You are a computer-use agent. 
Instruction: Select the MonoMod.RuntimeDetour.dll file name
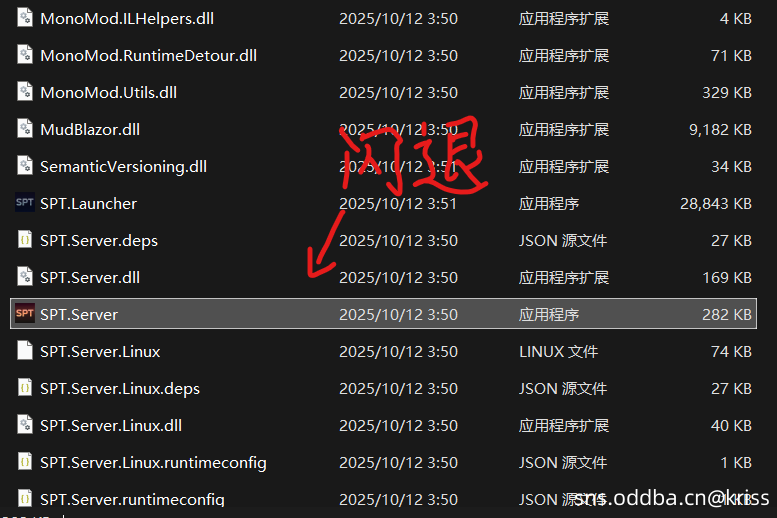[148, 55]
